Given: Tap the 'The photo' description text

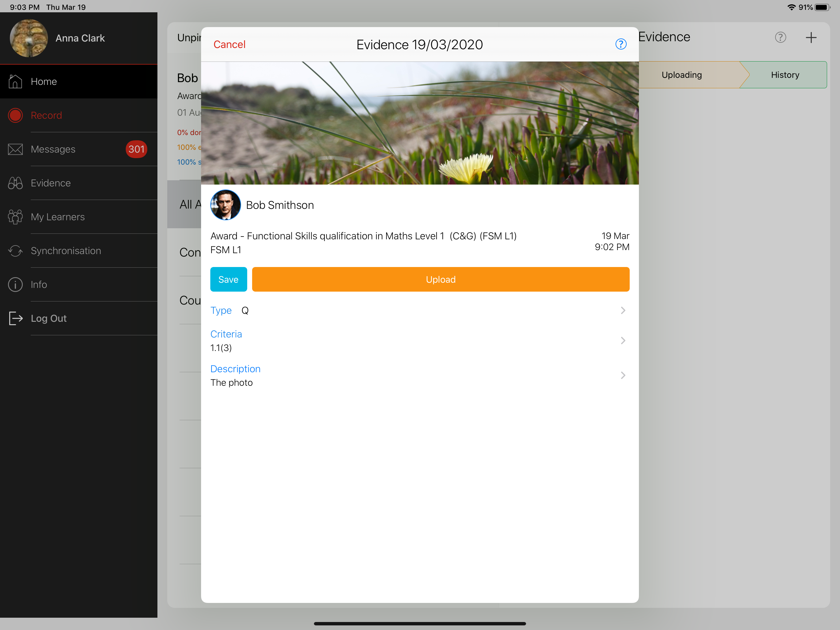Looking at the screenshot, I should click(x=232, y=383).
